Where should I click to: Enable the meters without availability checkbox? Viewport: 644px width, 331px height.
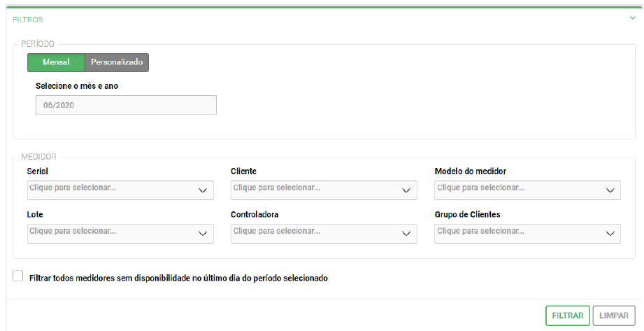click(x=18, y=276)
